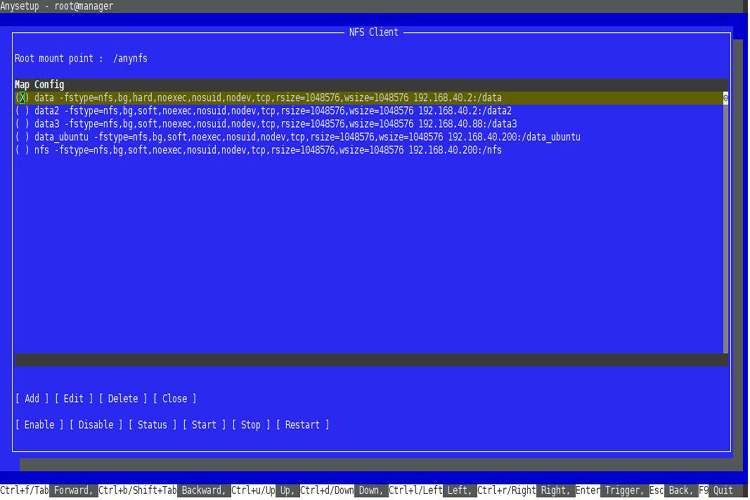Click the Ctrl+d/Down Down hint
This screenshot has width=750, height=500.
click(342, 490)
